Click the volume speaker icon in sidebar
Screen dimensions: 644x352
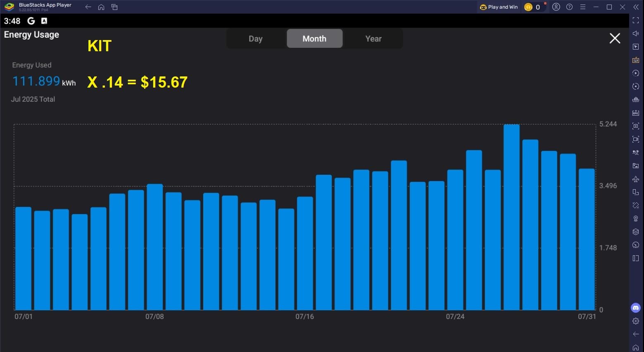[x=636, y=33]
